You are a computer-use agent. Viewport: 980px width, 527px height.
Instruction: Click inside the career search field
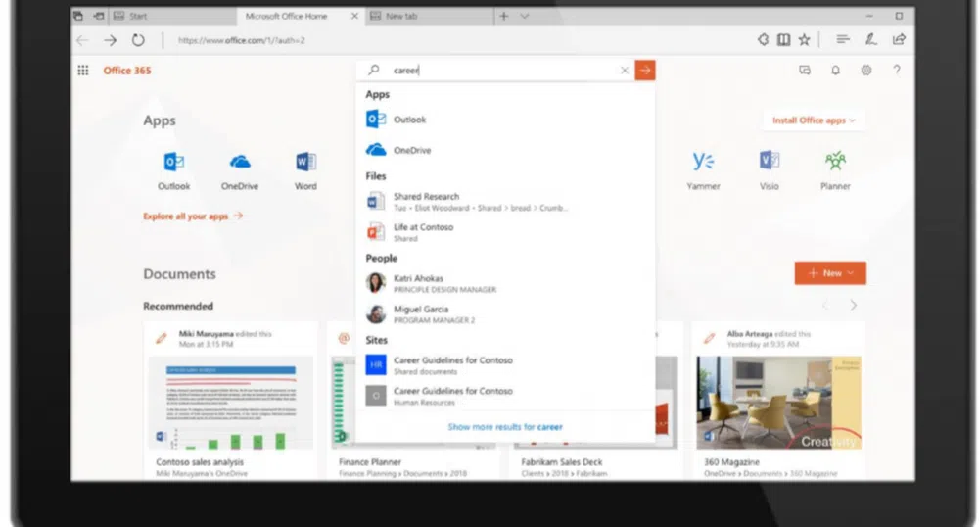click(503, 70)
